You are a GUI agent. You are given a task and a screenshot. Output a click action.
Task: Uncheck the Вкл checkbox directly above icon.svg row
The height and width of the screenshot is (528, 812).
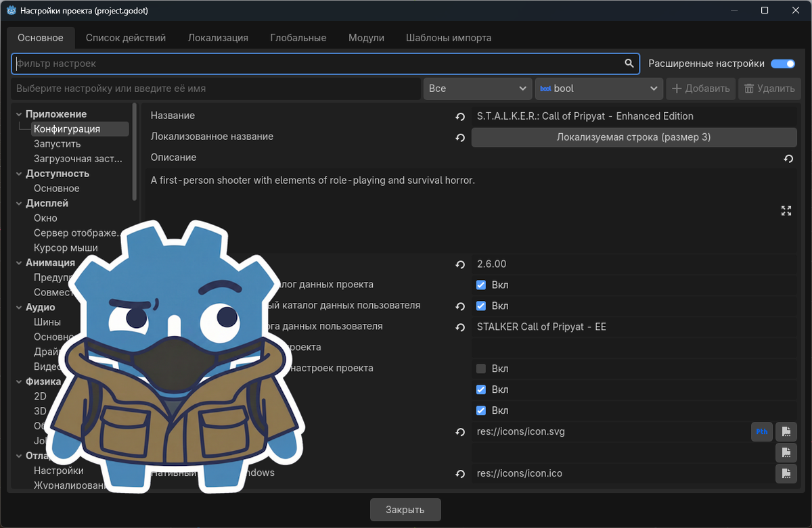(481, 410)
